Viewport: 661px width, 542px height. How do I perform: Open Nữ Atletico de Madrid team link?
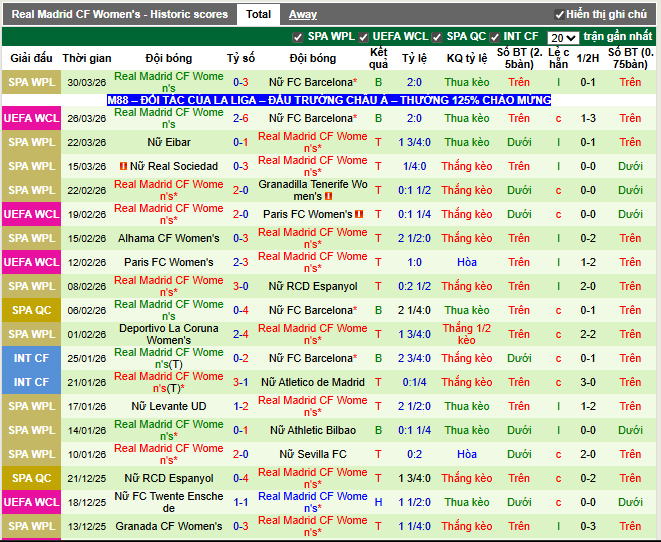(312, 382)
